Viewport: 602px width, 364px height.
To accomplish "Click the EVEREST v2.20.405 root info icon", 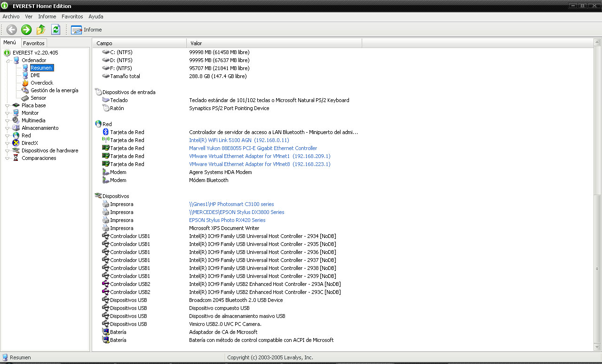I will 7,53.
